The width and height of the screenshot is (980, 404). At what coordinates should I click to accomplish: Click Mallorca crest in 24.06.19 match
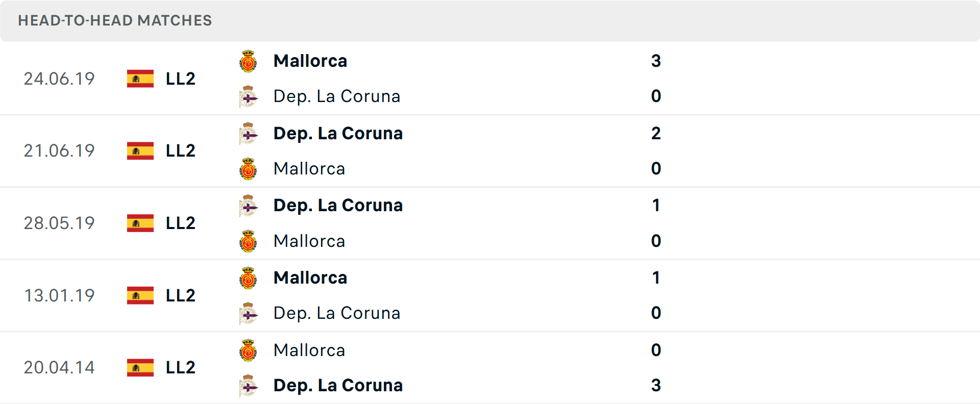tap(248, 61)
